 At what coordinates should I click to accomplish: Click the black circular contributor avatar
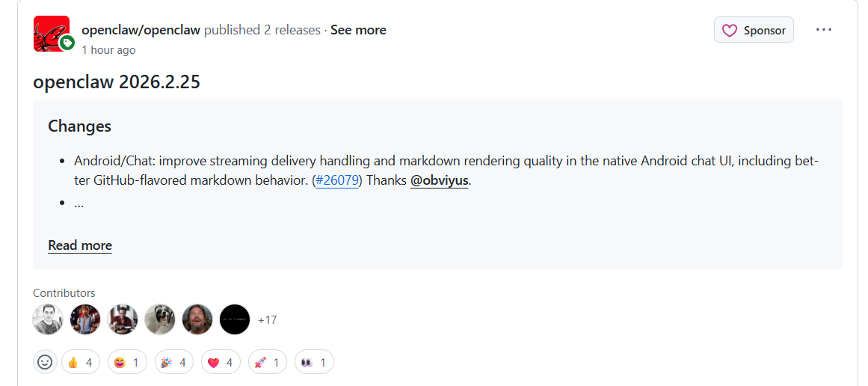click(x=235, y=319)
